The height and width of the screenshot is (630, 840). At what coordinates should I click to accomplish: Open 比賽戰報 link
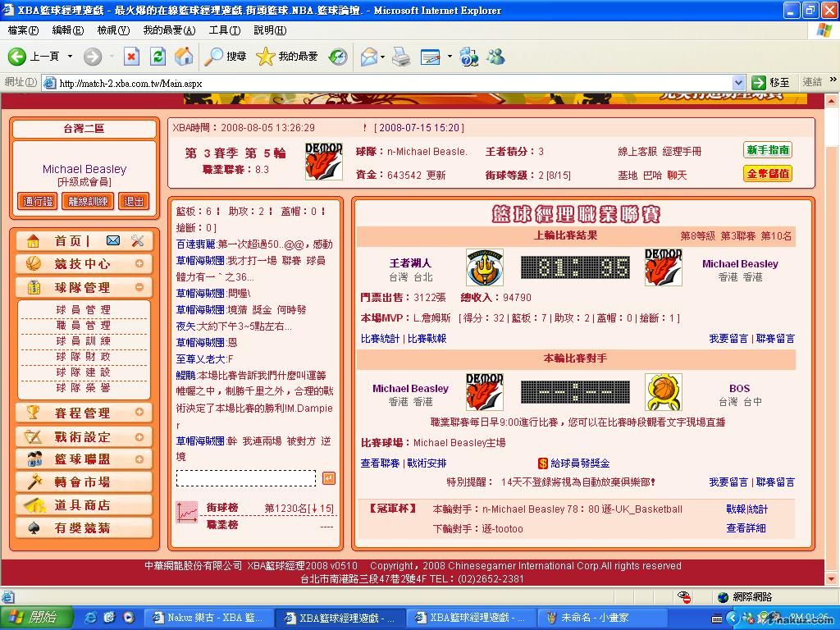click(x=427, y=339)
